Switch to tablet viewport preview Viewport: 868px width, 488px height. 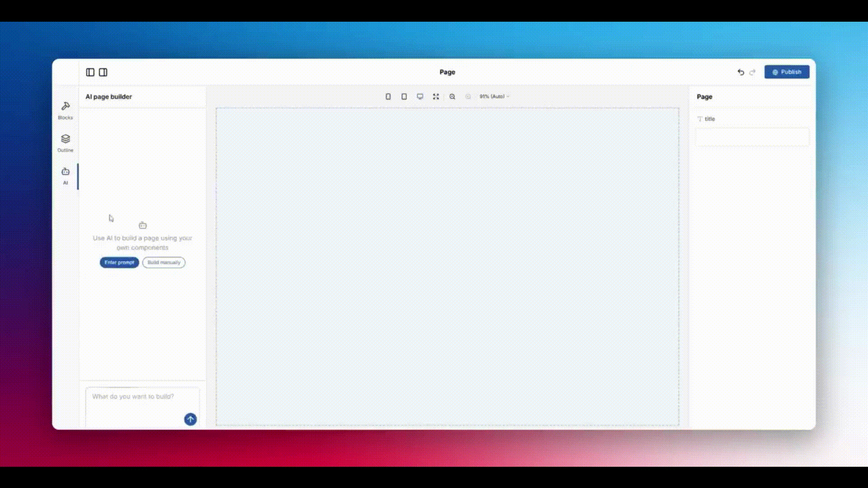click(x=404, y=97)
